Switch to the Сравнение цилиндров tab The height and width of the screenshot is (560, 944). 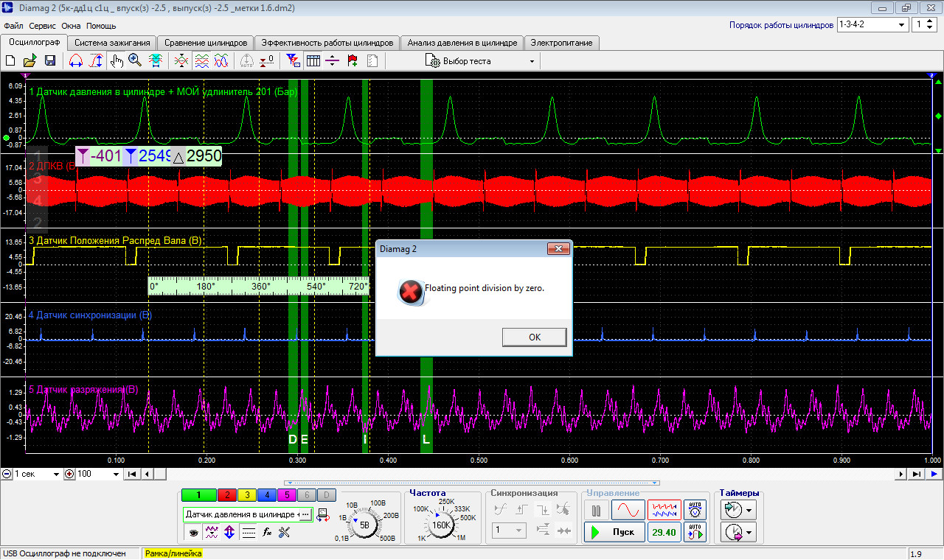click(206, 43)
